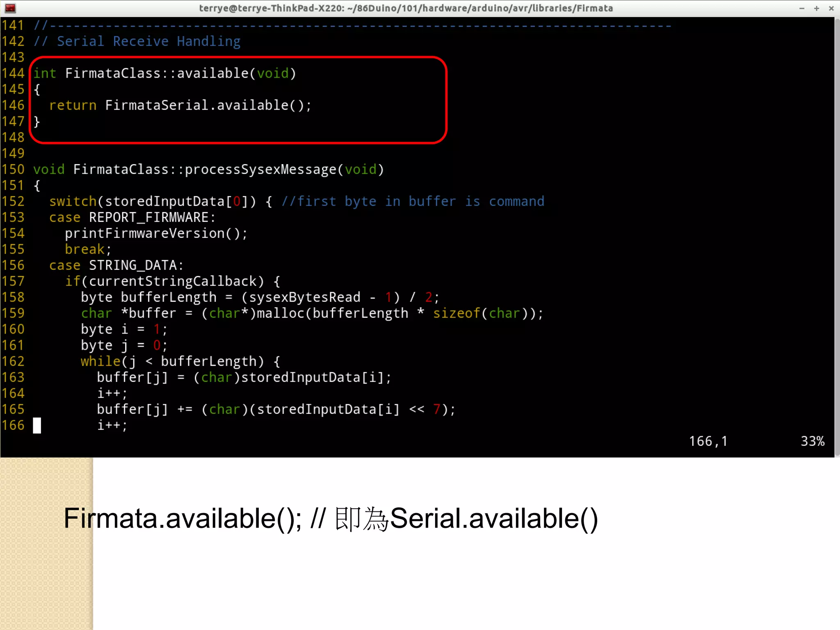Click 'case REPORT_FIRMWARE:' line
The height and width of the screenshot is (630, 840).
pos(132,217)
